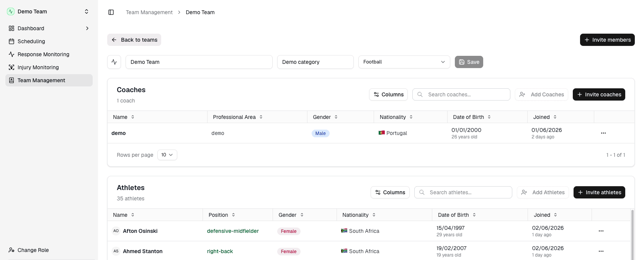Click the Female badge in Afton Osinski row

coord(289,231)
